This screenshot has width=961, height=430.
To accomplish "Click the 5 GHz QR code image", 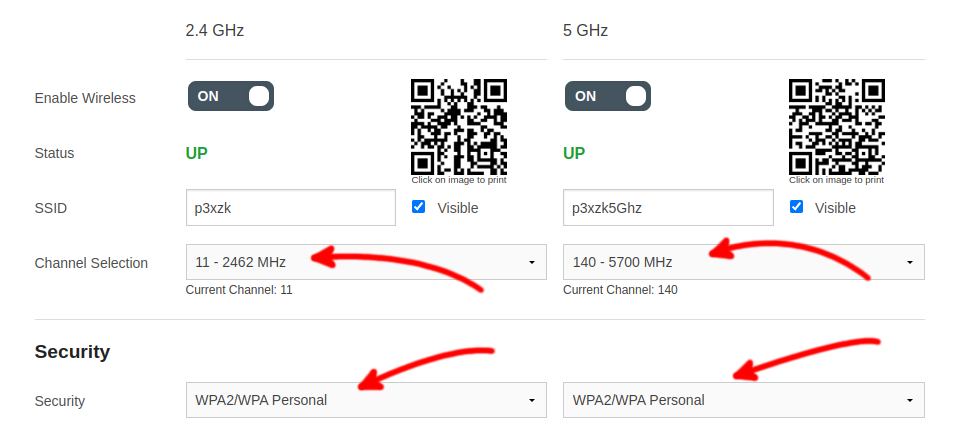I will point(836,126).
